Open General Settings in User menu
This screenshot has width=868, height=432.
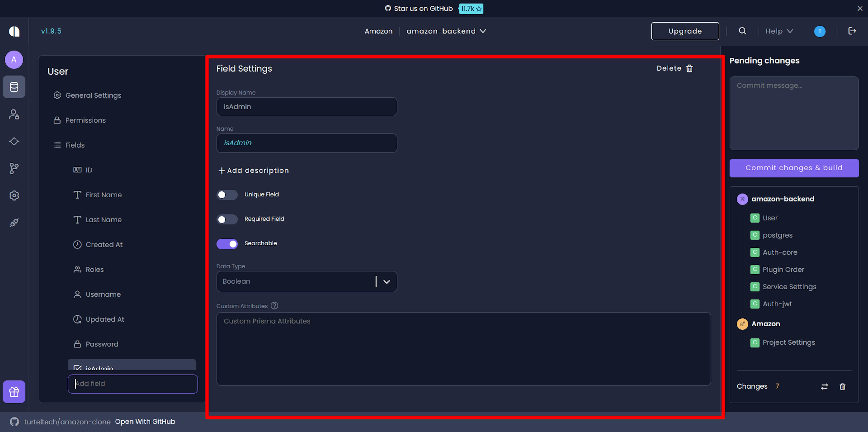[x=93, y=95]
